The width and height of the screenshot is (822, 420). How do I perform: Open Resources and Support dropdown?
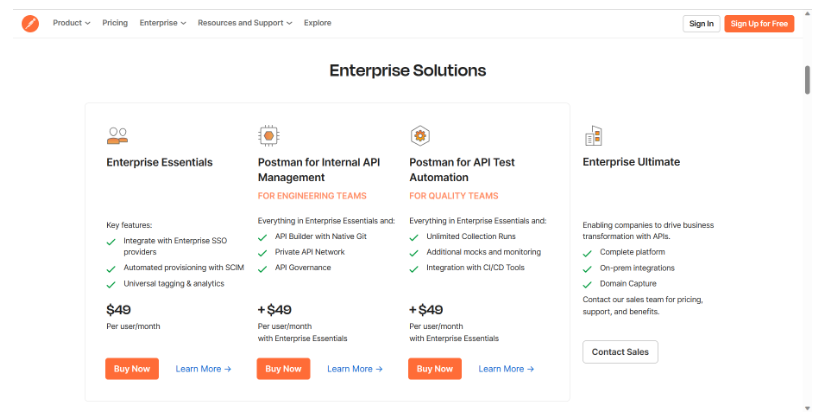coord(245,23)
